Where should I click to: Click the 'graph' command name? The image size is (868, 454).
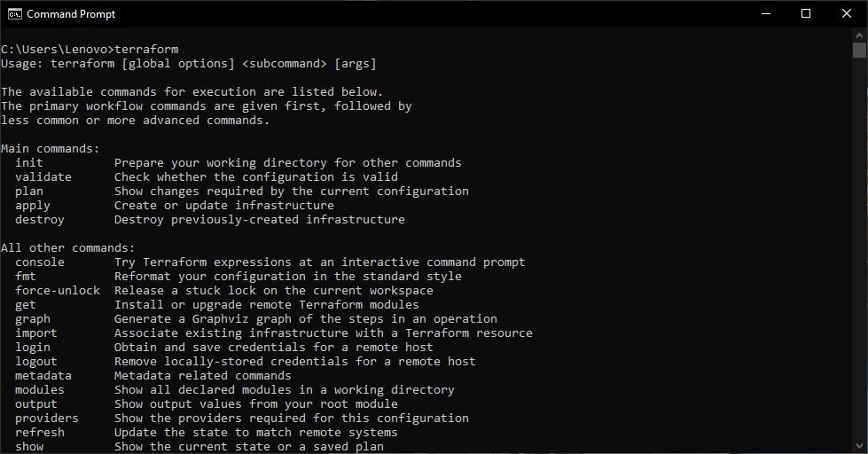(33, 319)
